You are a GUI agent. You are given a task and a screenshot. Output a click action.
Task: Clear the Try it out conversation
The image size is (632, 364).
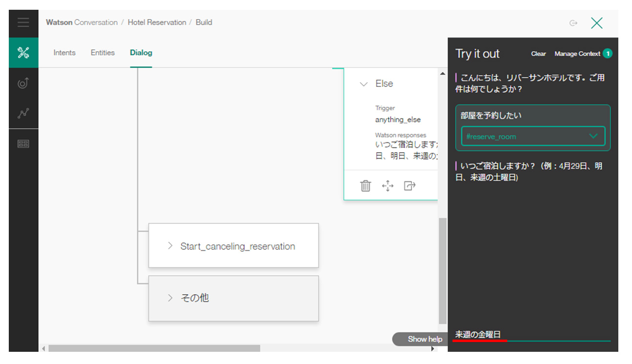click(x=538, y=54)
